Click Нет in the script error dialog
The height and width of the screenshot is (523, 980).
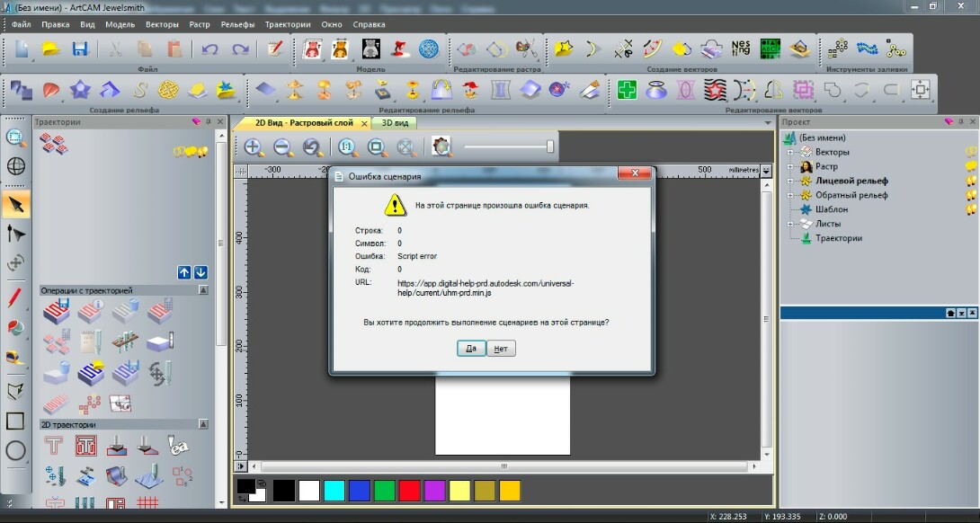point(501,349)
